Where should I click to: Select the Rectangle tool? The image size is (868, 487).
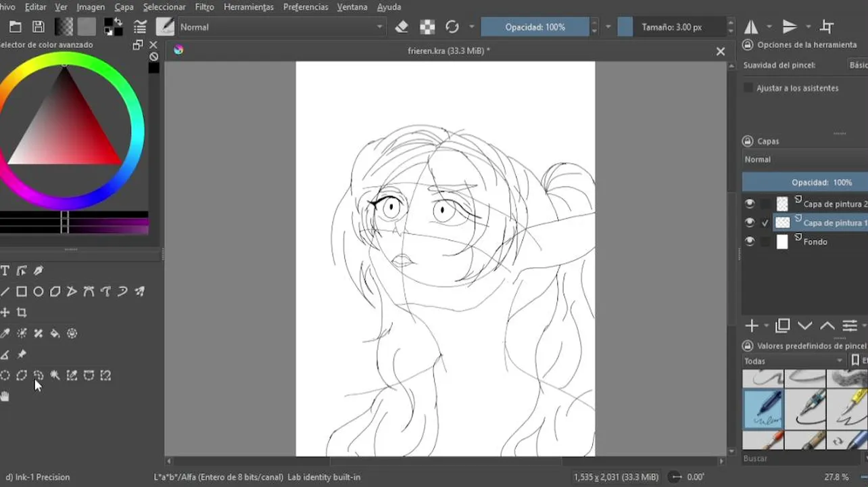tap(22, 292)
